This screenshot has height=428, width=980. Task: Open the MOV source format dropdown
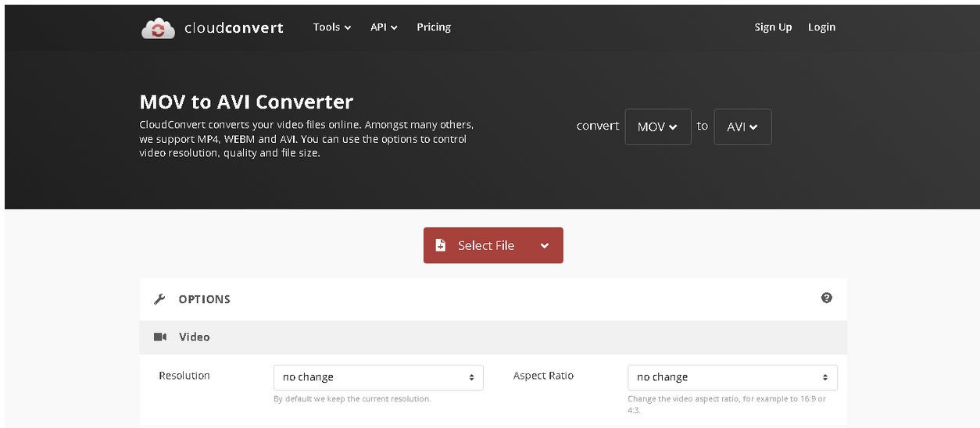click(658, 127)
